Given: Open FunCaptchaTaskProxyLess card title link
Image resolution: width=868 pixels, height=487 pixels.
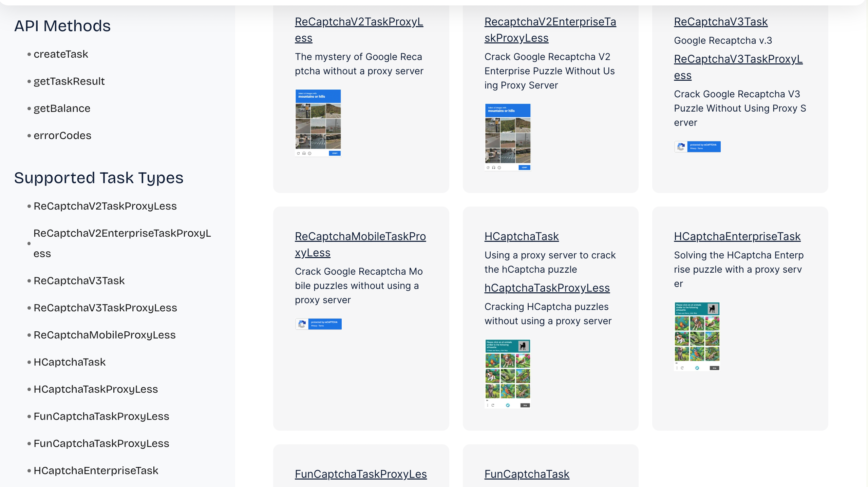Looking at the screenshot, I should pyautogui.click(x=361, y=474).
